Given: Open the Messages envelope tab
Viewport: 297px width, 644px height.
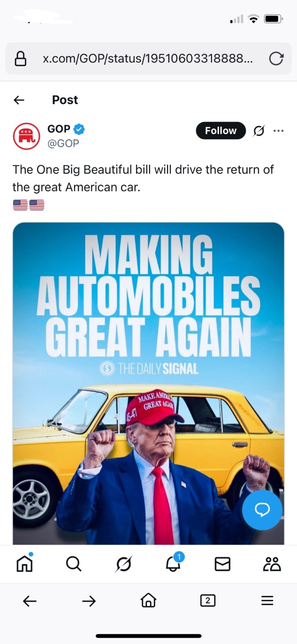Looking at the screenshot, I should [x=222, y=564].
